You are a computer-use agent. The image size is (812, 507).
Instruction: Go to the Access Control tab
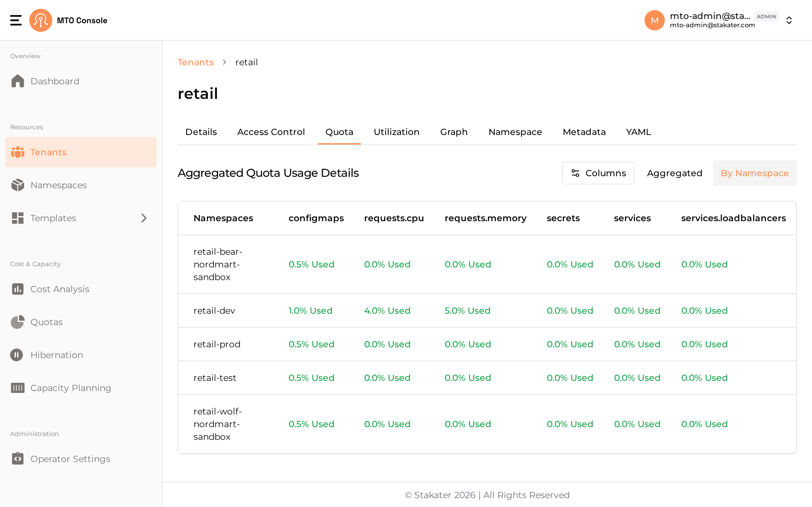(271, 132)
